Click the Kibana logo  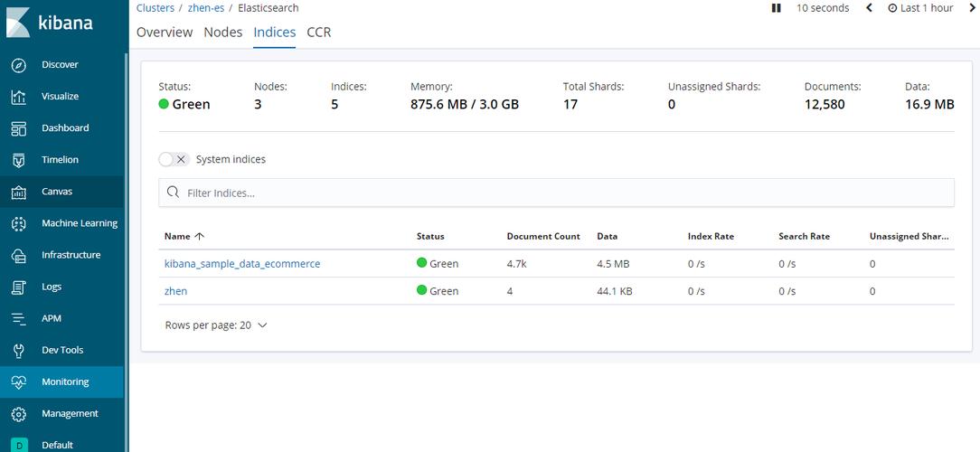point(50,23)
